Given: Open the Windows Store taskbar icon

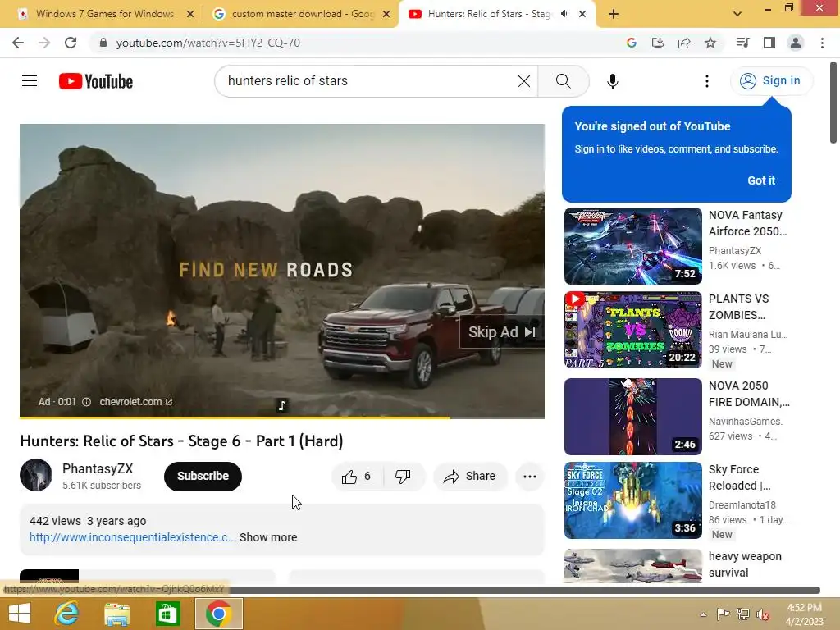Looking at the screenshot, I should pos(167,614).
